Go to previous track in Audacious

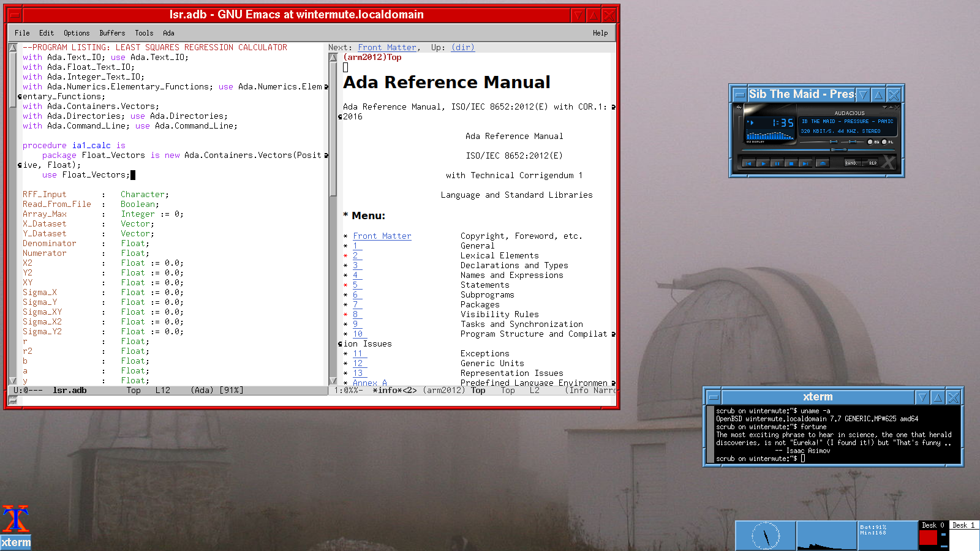(x=748, y=163)
